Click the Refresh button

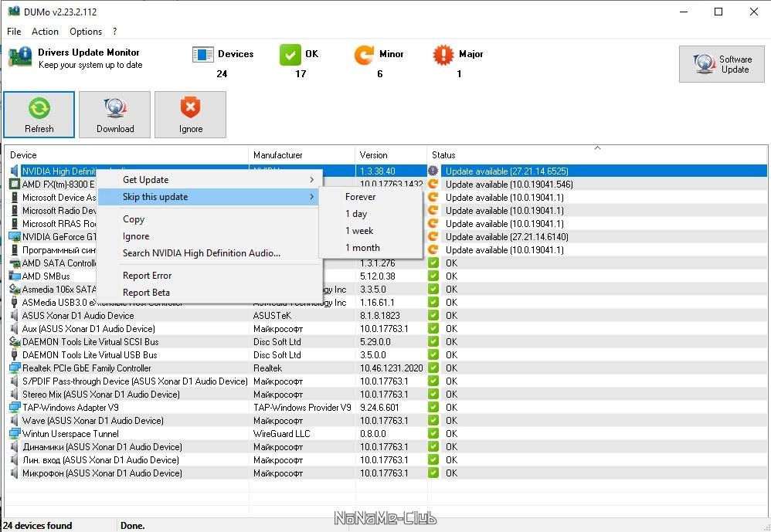[39, 114]
